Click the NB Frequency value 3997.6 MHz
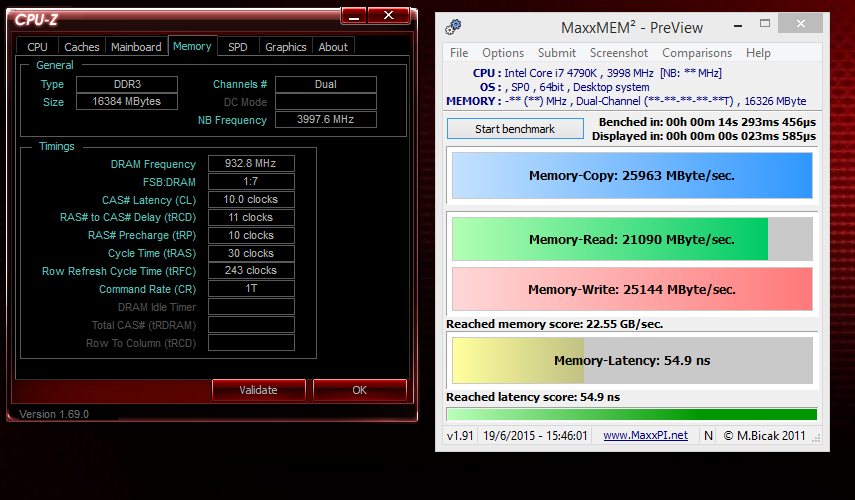This screenshot has height=500, width=855. (x=326, y=119)
